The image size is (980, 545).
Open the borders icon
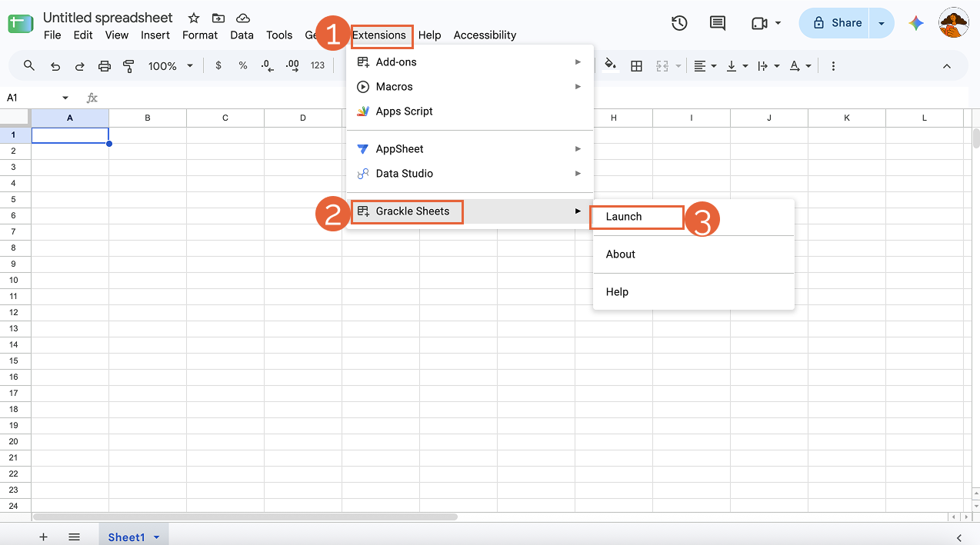click(636, 66)
